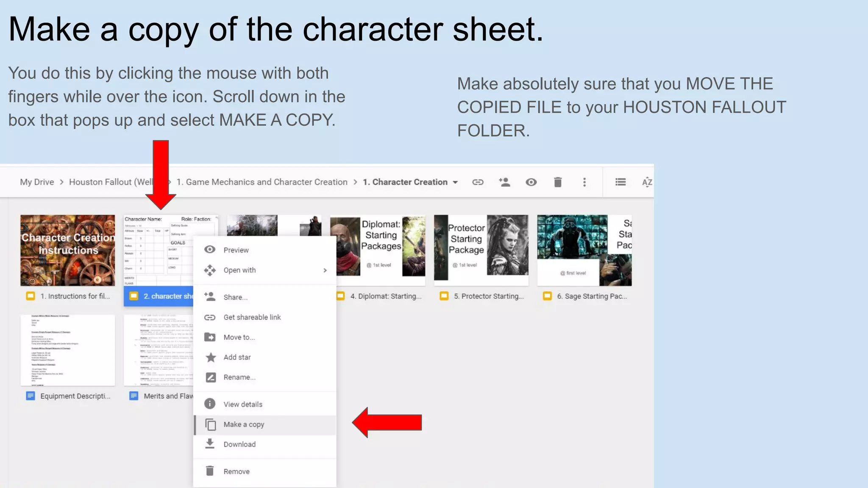Click the Add star icon
Viewport: 868px width, 488px height.
tap(211, 357)
